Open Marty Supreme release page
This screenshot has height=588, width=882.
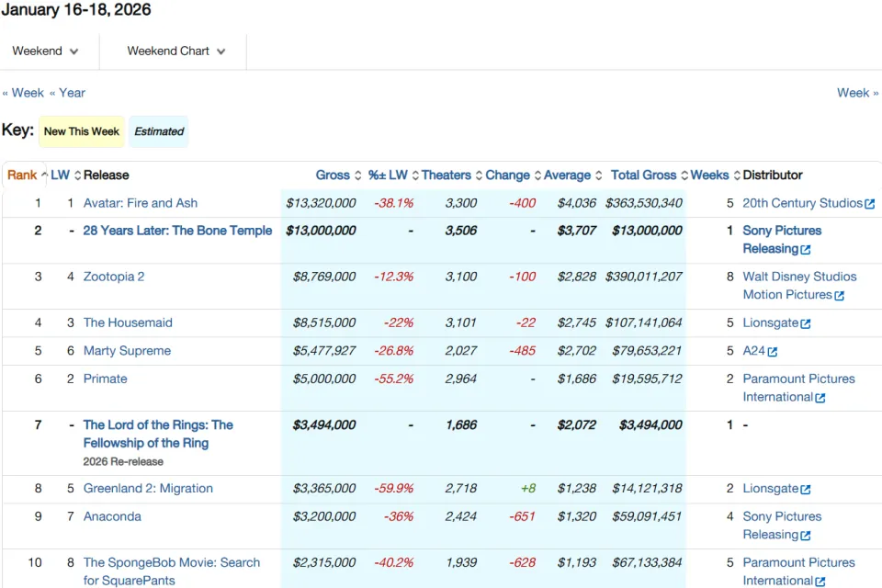[x=127, y=351]
